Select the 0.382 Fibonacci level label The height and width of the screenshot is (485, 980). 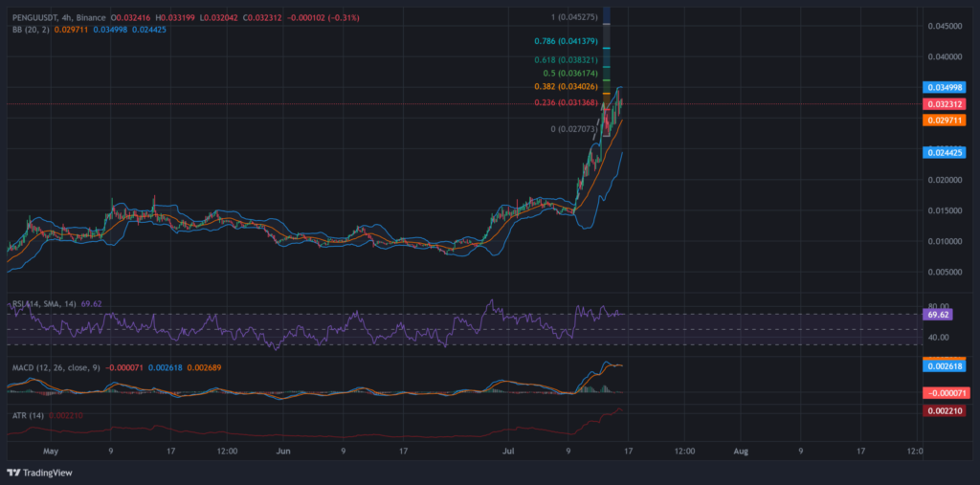(x=566, y=86)
